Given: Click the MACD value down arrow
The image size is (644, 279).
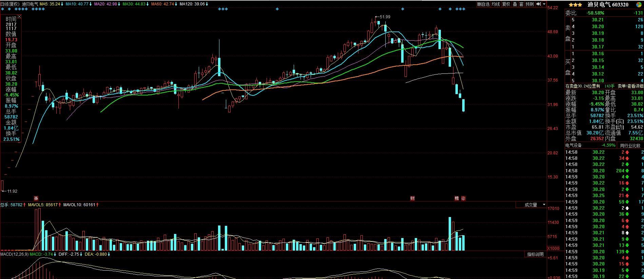Looking at the screenshot, I should [x=55, y=254].
